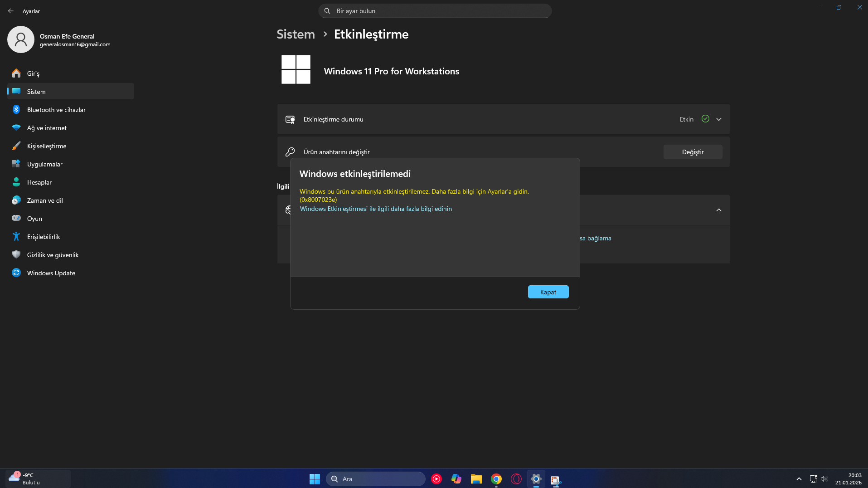Open Copilot from the taskbar
Image resolution: width=868 pixels, height=488 pixels.
click(456, 479)
